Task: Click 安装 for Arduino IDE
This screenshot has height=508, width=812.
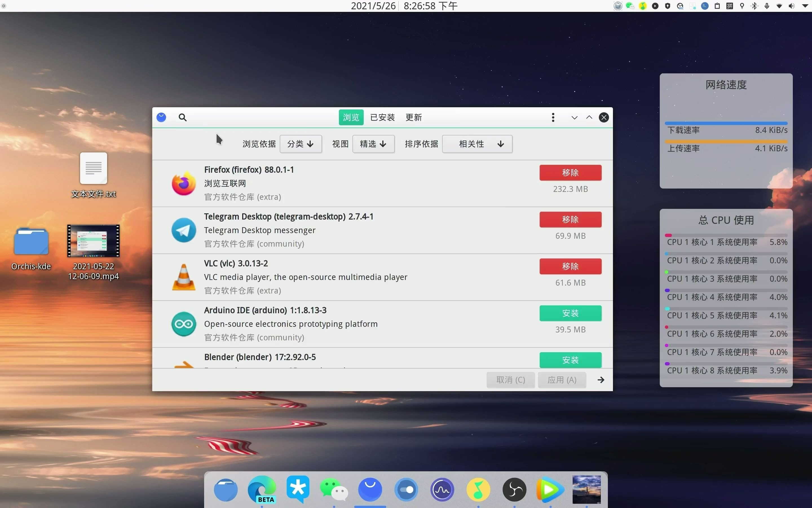Action: (570, 313)
